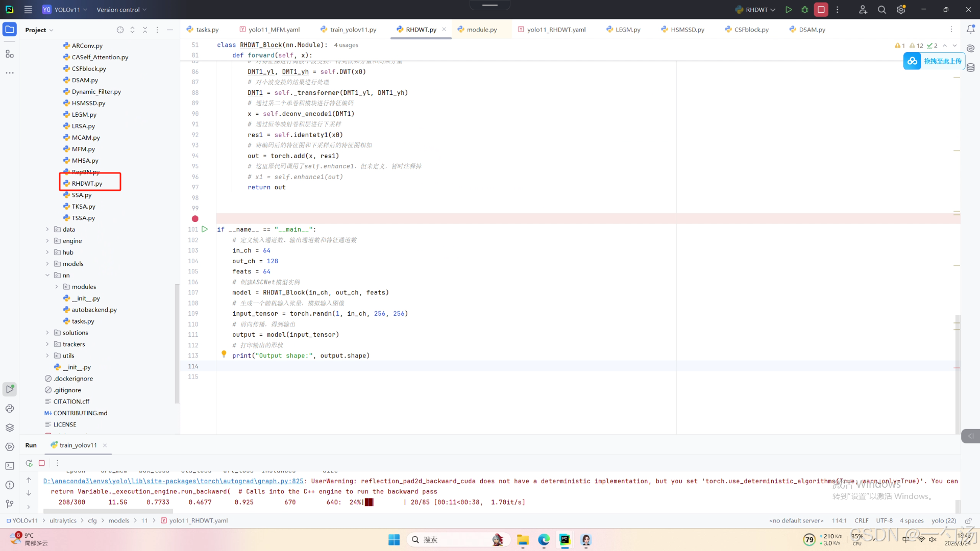
Task: Open IDE settings gear icon
Action: pyautogui.click(x=901, y=10)
